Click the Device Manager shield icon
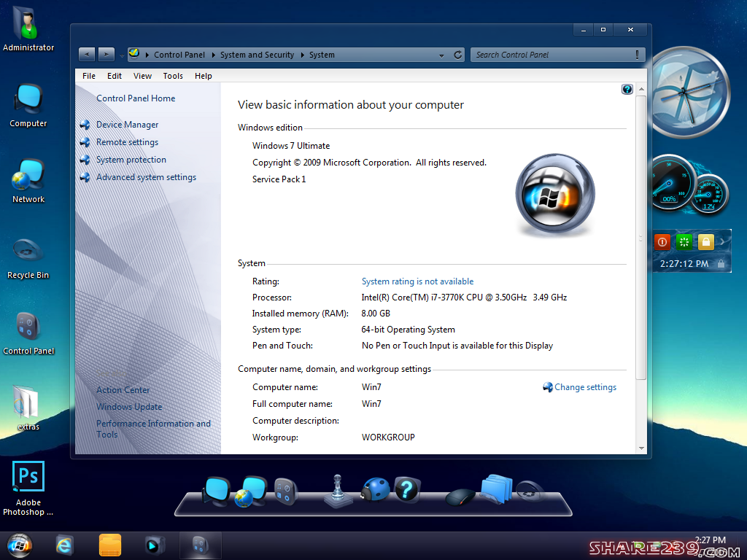Viewport: 747px width, 560px height. (x=85, y=125)
